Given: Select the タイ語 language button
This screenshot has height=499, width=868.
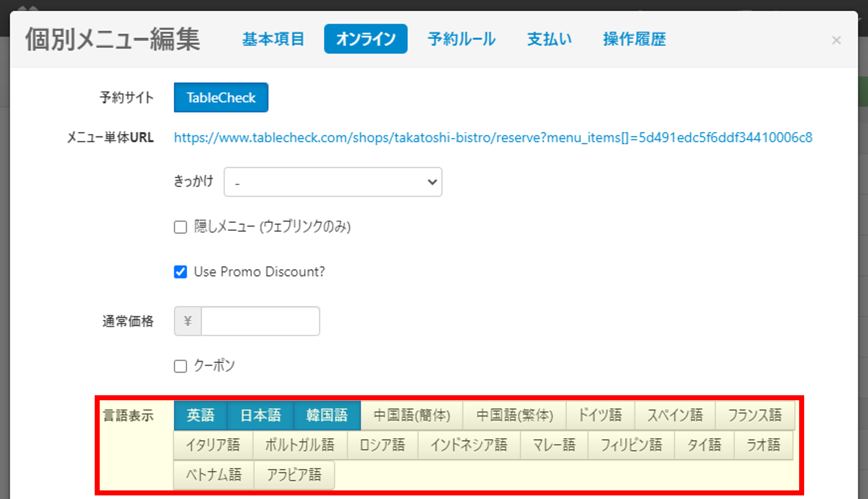Looking at the screenshot, I should coord(704,445).
